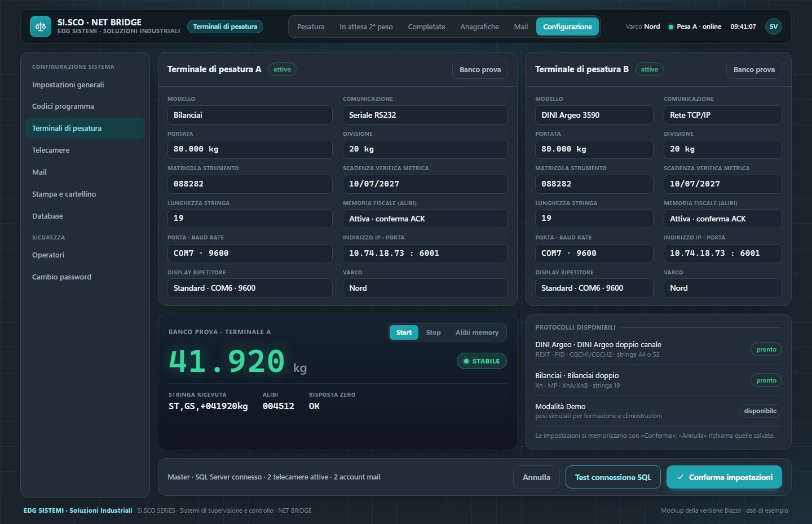The image size is (812, 524).
Task: Click the Comunicazione field showing Rete TCP/IP
Action: point(723,115)
